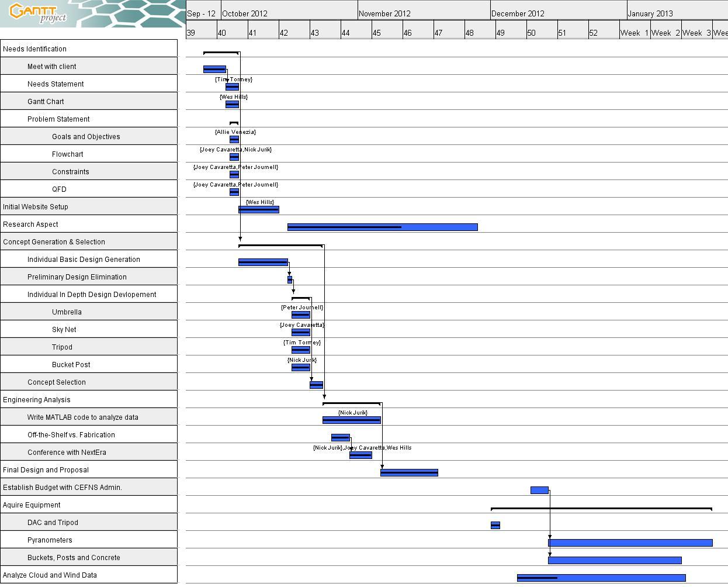Image resolution: width=728 pixels, height=587 pixels.
Task: Select the QFD task row
Action: click(x=89, y=189)
